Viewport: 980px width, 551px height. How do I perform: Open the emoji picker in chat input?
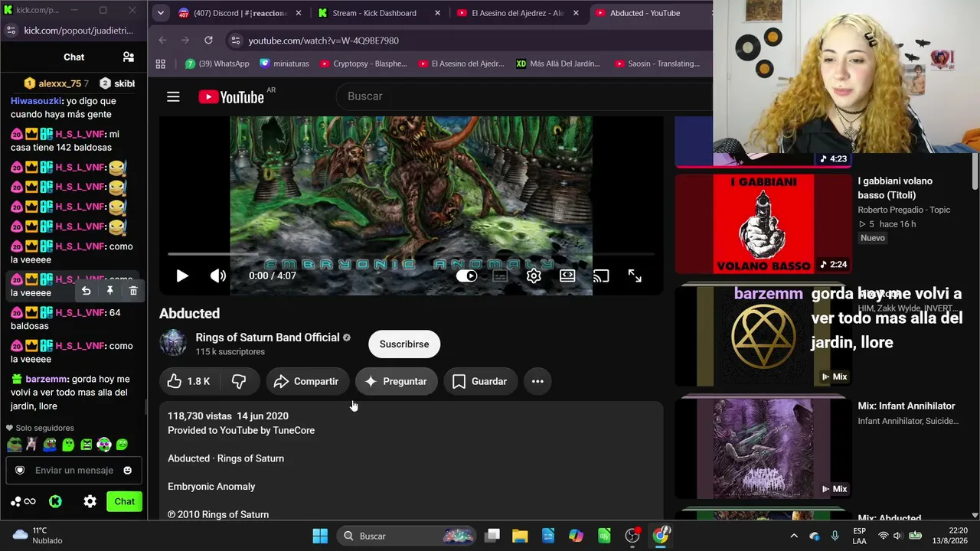coord(128,471)
